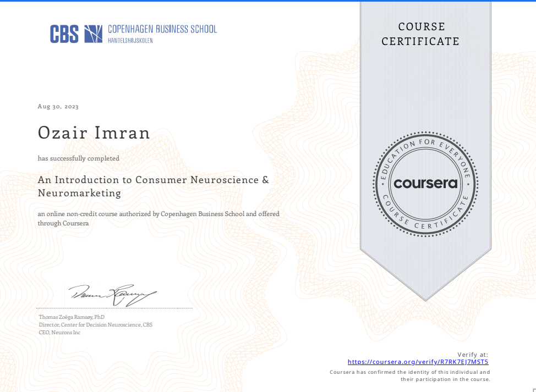
Task: Click the handwritten signature above the dotted line
Action: tap(112, 295)
